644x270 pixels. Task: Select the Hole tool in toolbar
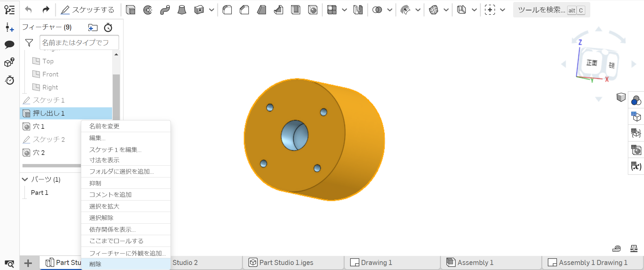click(x=313, y=10)
